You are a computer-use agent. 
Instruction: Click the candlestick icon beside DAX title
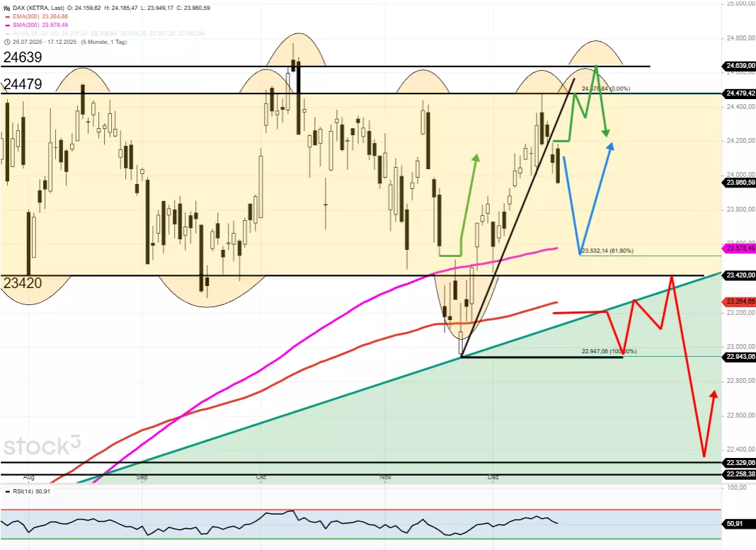[7, 8]
